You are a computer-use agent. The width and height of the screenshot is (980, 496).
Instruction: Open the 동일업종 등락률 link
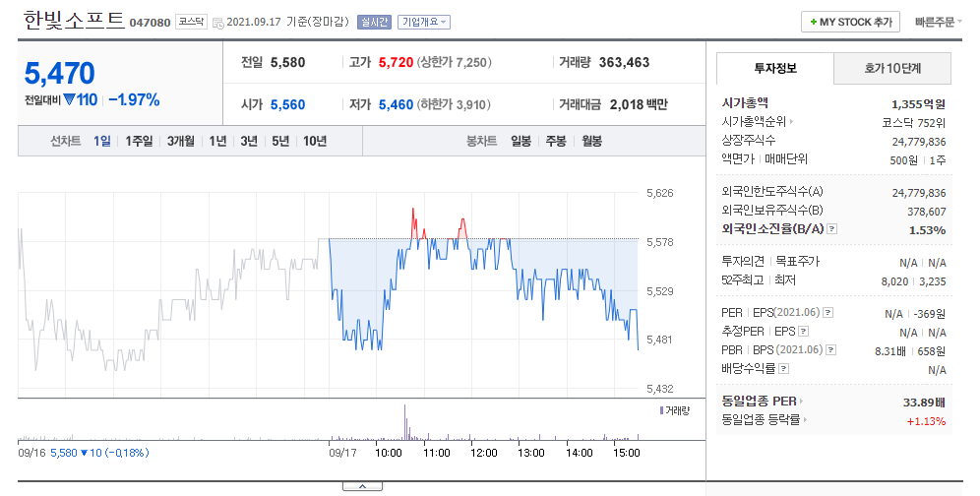point(761,419)
